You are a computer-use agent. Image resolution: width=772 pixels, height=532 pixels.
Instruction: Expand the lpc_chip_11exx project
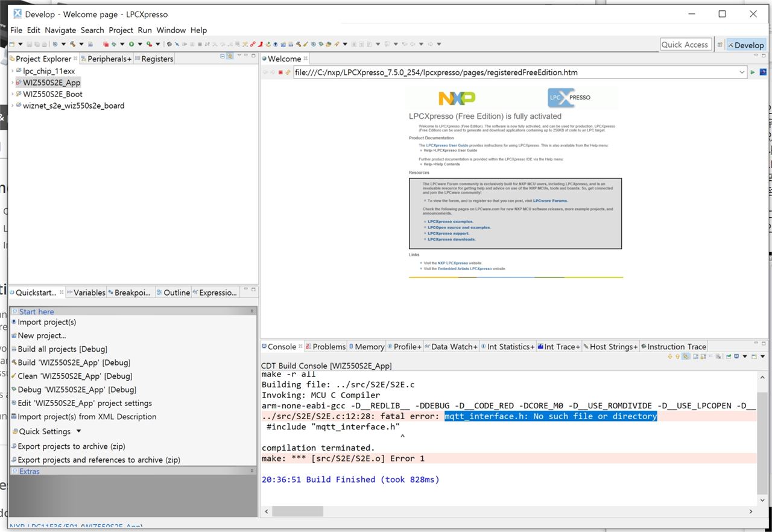coord(13,71)
